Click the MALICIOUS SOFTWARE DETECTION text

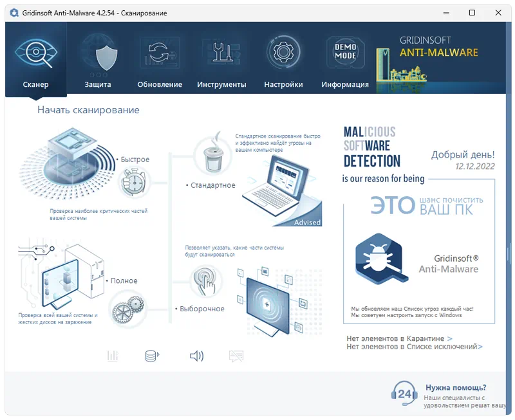(x=372, y=147)
